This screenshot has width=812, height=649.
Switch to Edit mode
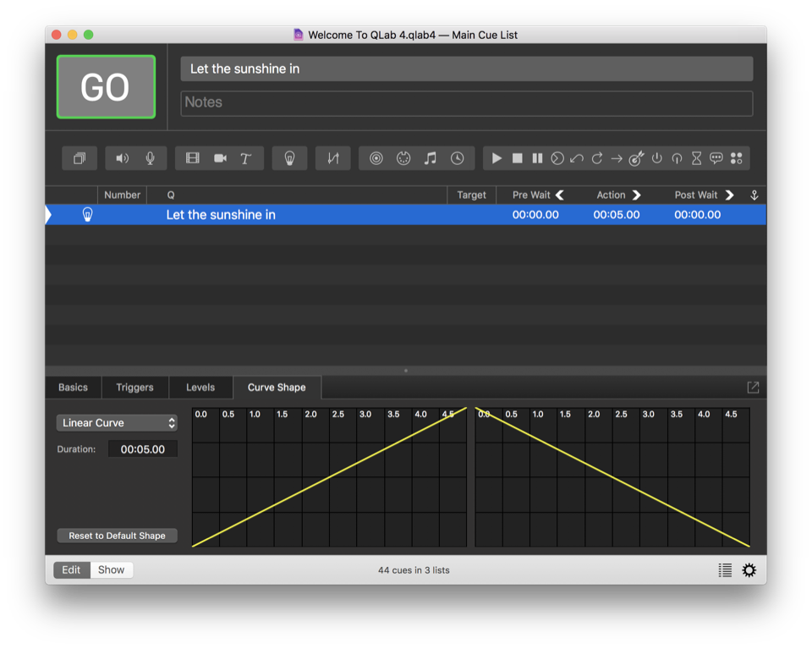tap(71, 570)
